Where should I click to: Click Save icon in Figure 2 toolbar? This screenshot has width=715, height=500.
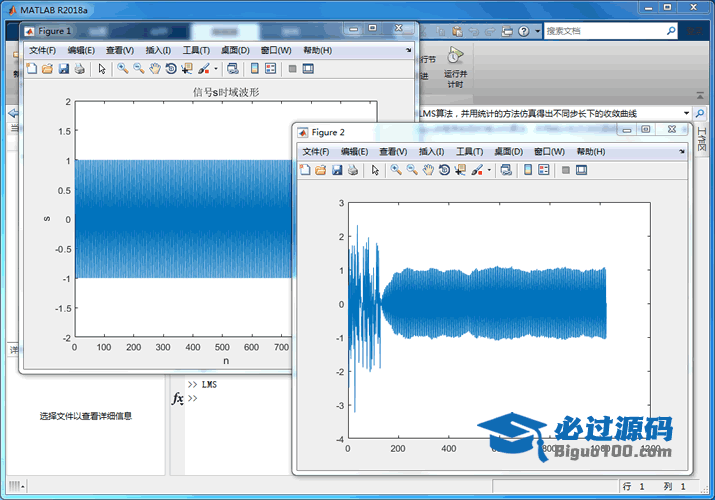tap(337, 170)
